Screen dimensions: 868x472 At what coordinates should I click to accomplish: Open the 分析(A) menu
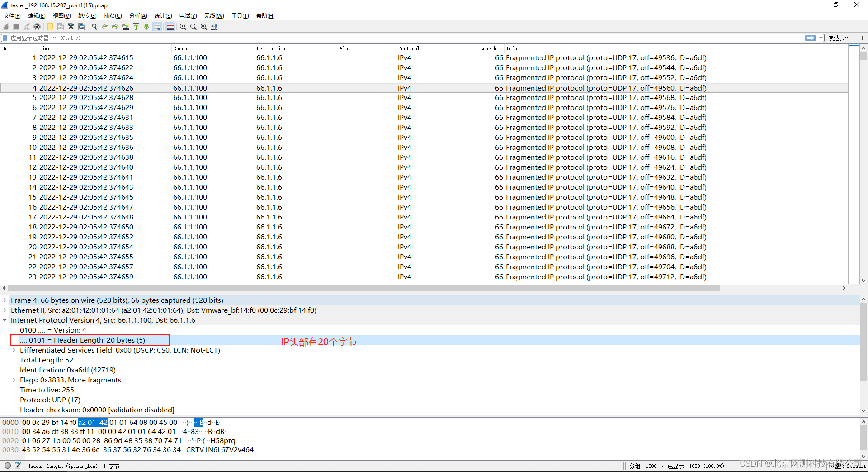138,16
